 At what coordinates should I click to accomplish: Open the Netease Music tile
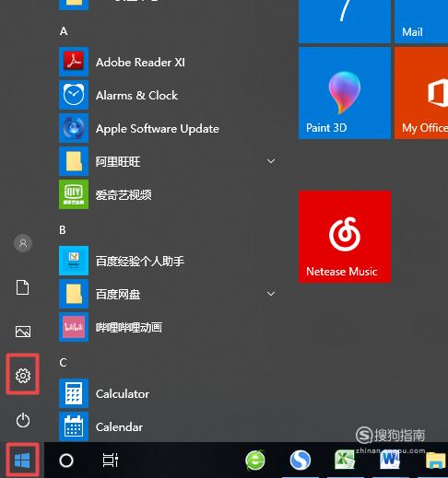[345, 237]
